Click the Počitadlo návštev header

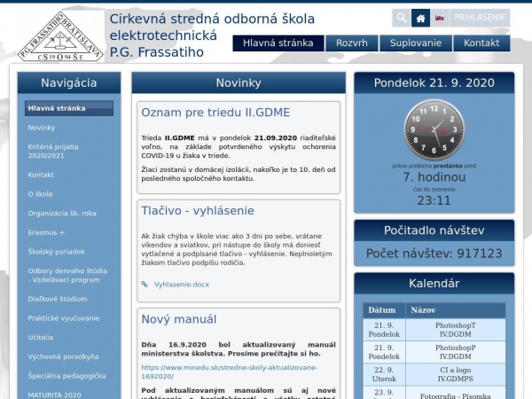pos(434,231)
